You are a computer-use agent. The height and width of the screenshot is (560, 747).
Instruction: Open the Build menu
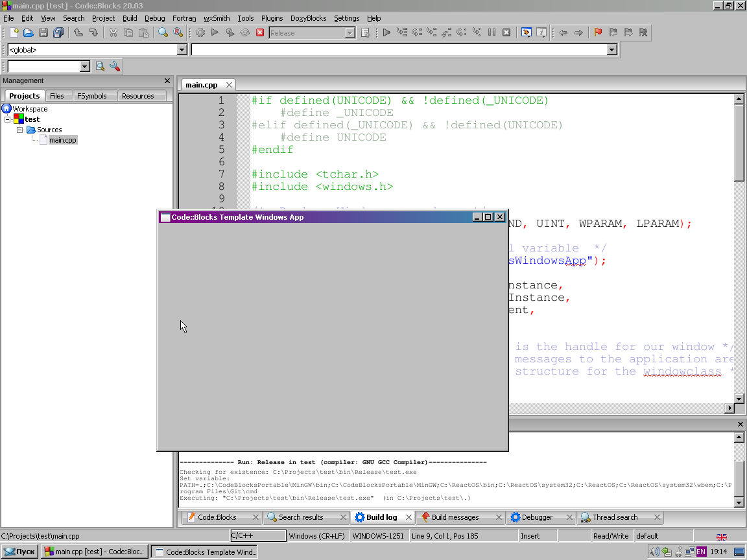130,18
